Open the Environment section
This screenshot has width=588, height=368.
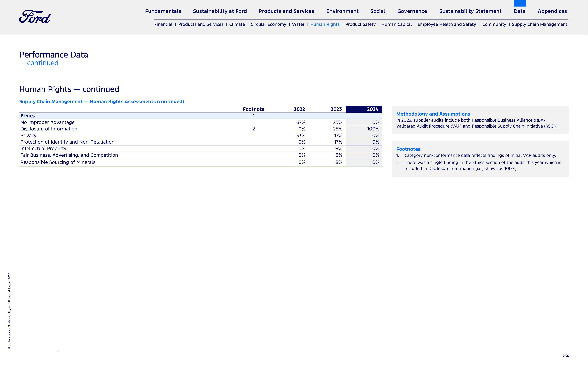[342, 11]
